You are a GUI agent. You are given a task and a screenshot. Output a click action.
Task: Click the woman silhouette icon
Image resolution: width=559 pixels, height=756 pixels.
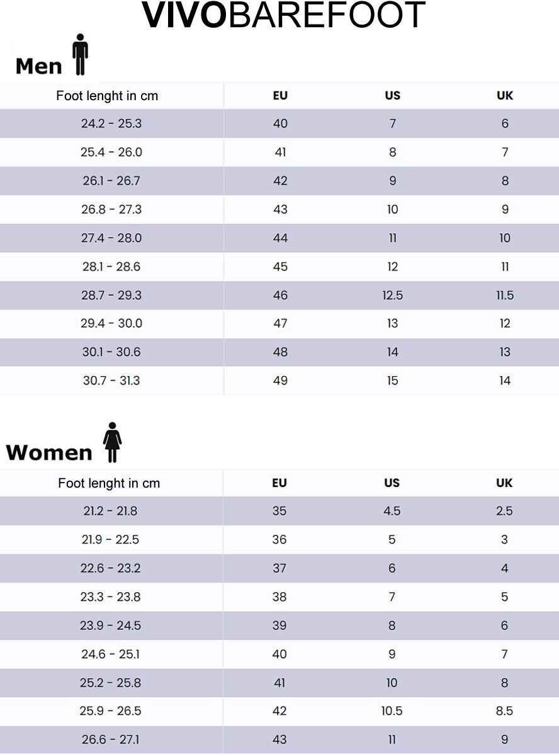112,442
